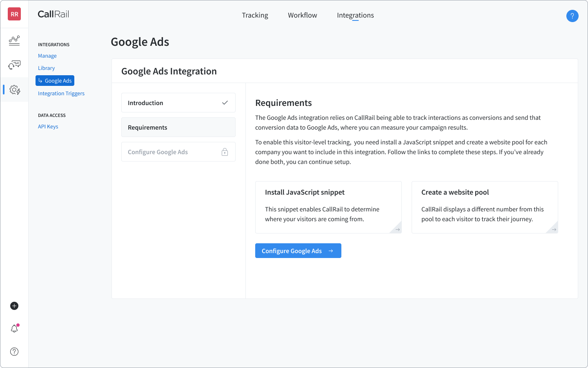Click the DATA ACCESS section heading
Viewport: 588px width, 368px height.
tap(52, 115)
